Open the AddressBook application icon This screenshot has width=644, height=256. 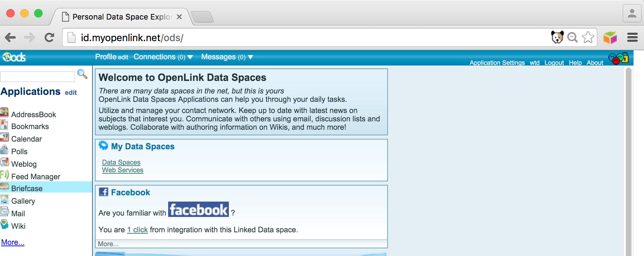pyautogui.click(x=4, y=113)
